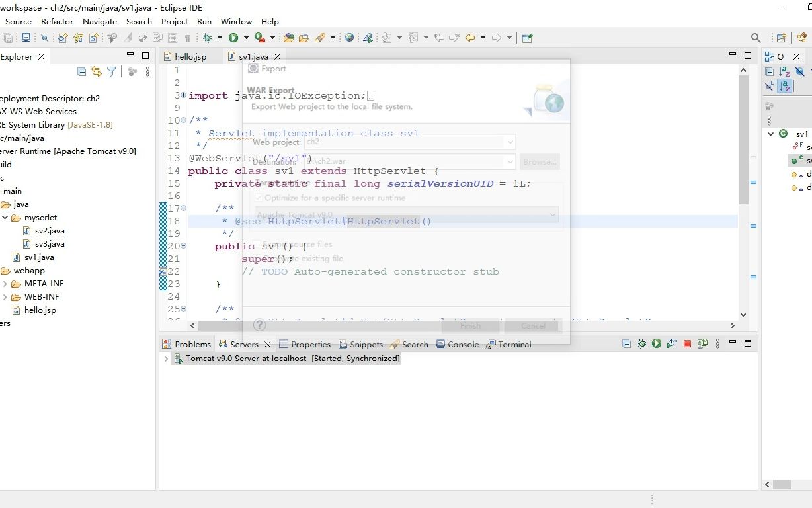This screenshot has height=508, width=812.
Task: Toggle fold marker at line 20 constructor
Action: [184, 246]
